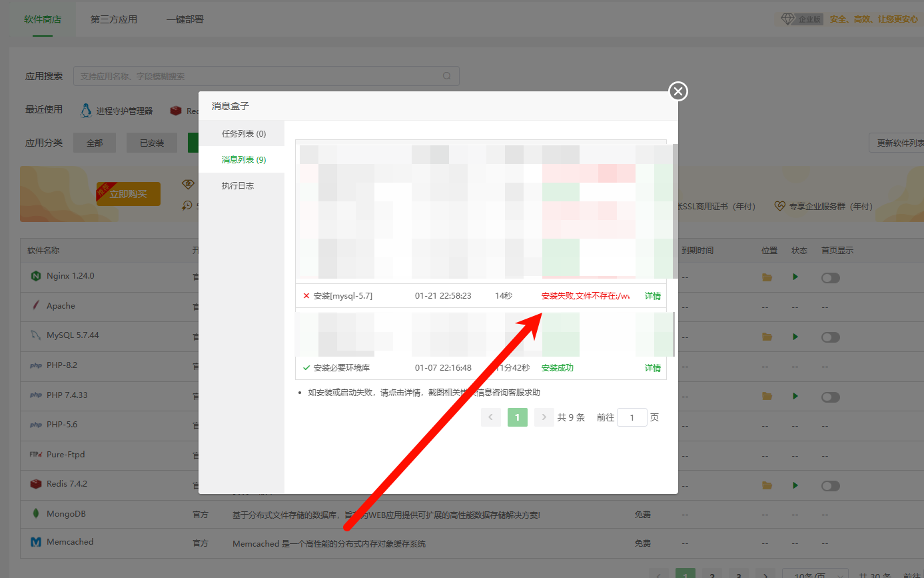Open the 软件商店 tab

(x=43, y=19)
